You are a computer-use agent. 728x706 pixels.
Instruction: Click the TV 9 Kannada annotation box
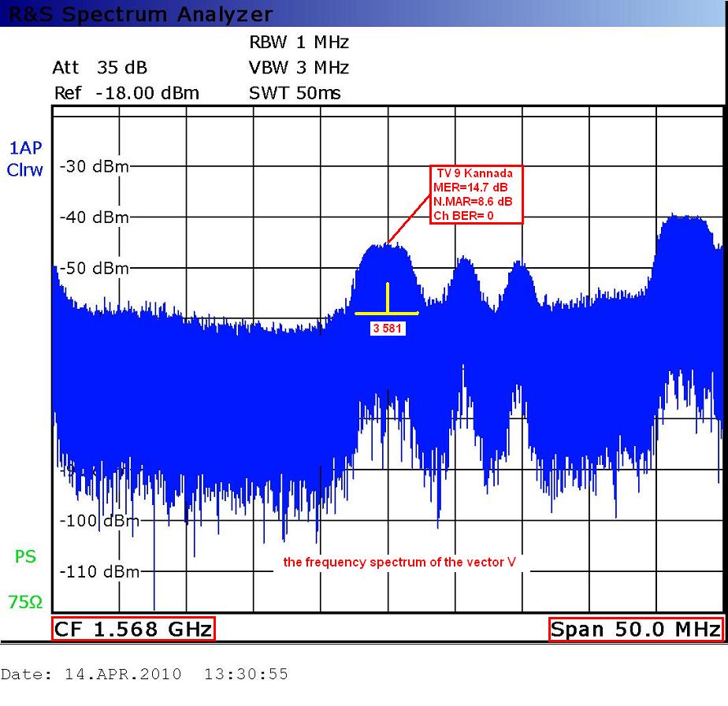pos(476,195)
